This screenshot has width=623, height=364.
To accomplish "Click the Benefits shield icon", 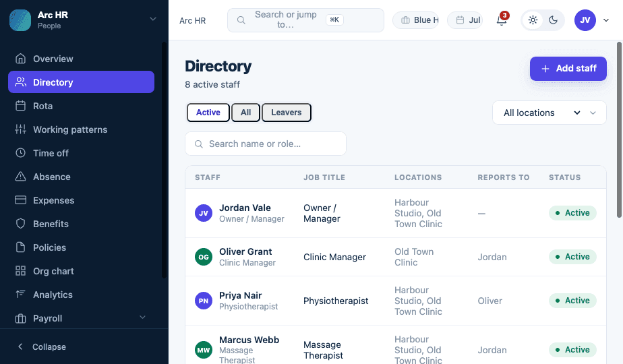I will 20,223.
